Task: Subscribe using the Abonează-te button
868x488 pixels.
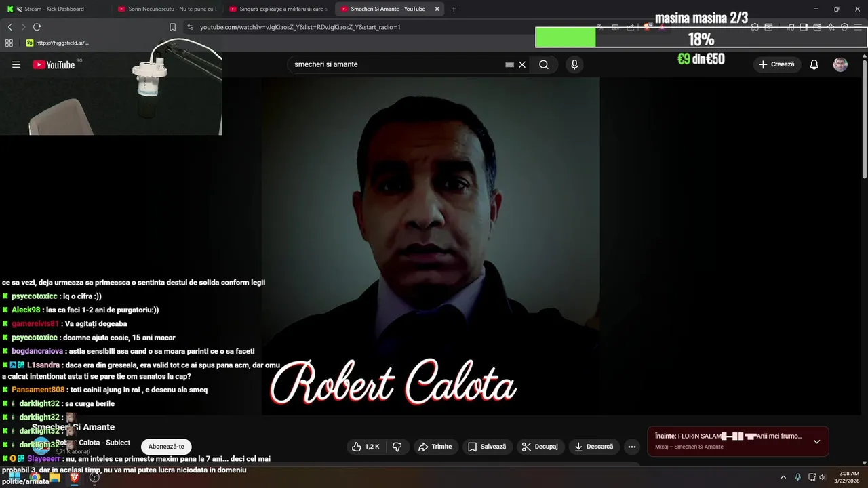Action: (166, 447)
